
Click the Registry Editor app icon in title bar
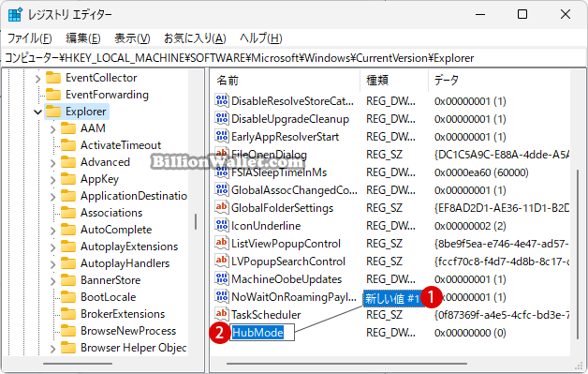point(15,15)
